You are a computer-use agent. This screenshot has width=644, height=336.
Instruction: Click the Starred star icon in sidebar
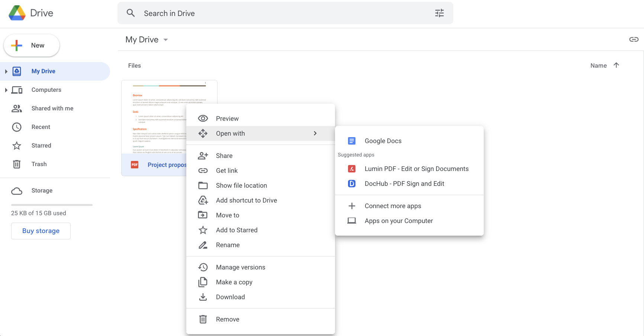[x=17, y=146]
